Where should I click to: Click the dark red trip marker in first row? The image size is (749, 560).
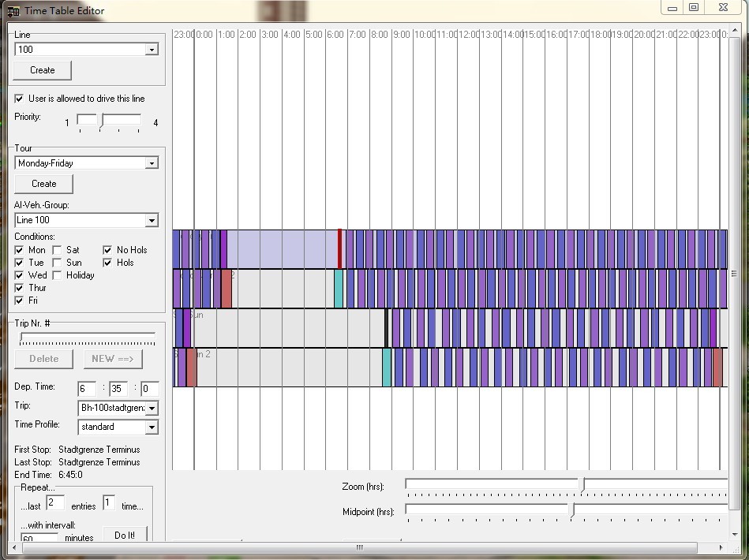click(x=340, y=249)
